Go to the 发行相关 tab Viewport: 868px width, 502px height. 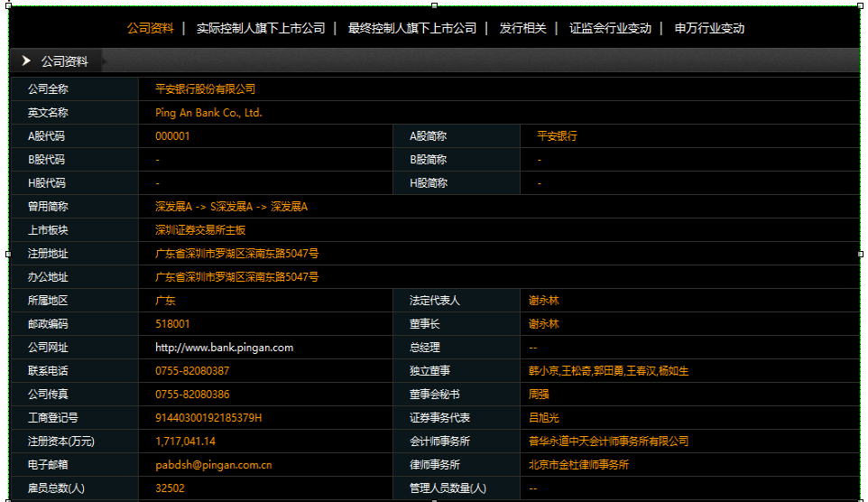click(522, 28)
